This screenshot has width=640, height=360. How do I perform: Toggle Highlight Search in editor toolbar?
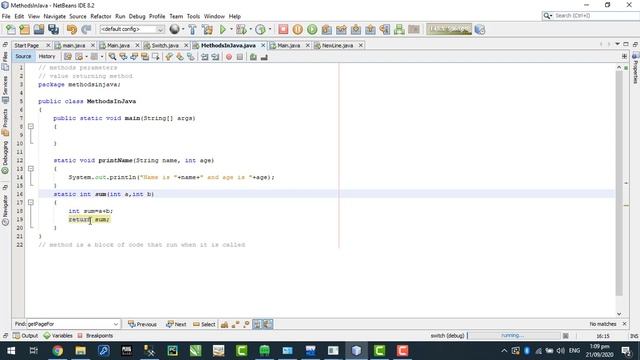145,57
